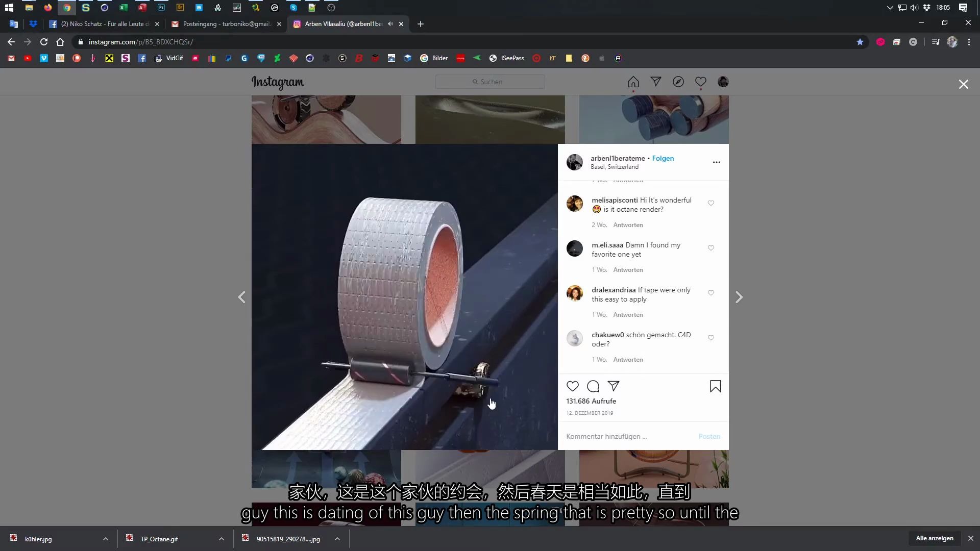This screenshot has height=551, width=980.
Task: Show hidden icons in the system tray
Action: click(890, 8)
